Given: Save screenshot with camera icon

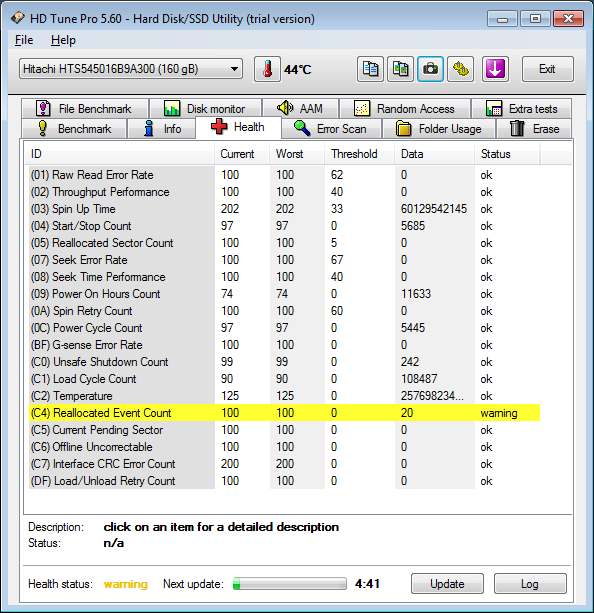Looking at the screenshot, I should point(430,69).
